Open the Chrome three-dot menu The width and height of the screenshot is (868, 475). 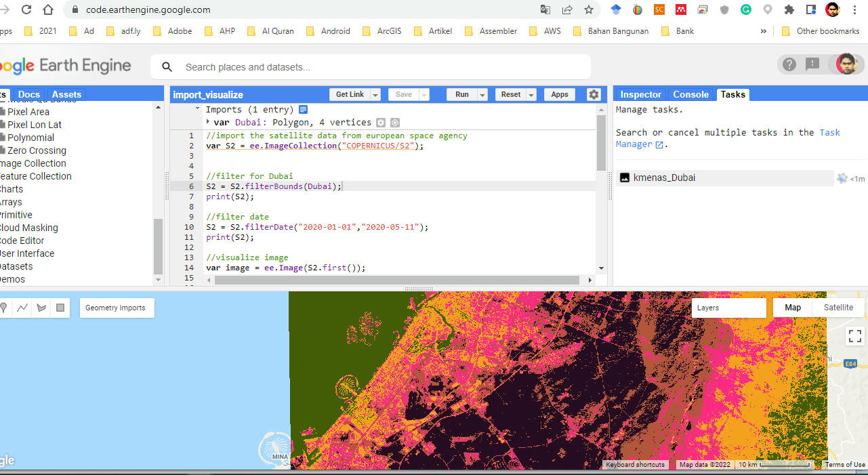(856, 9)
